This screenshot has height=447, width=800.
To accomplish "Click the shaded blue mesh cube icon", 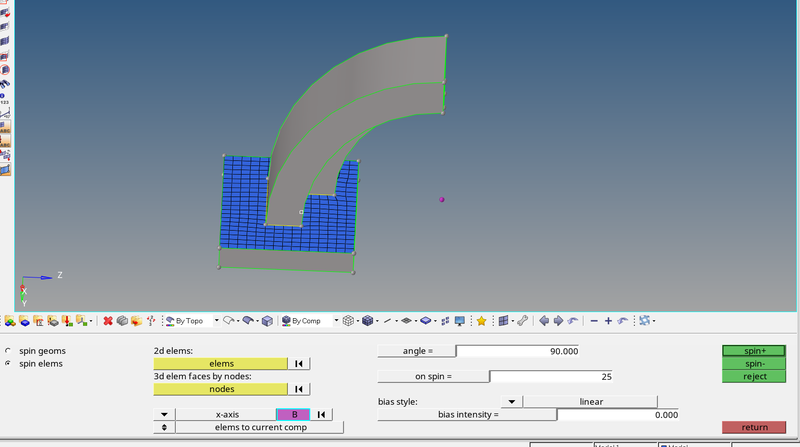I will click(x=367, y=321).
